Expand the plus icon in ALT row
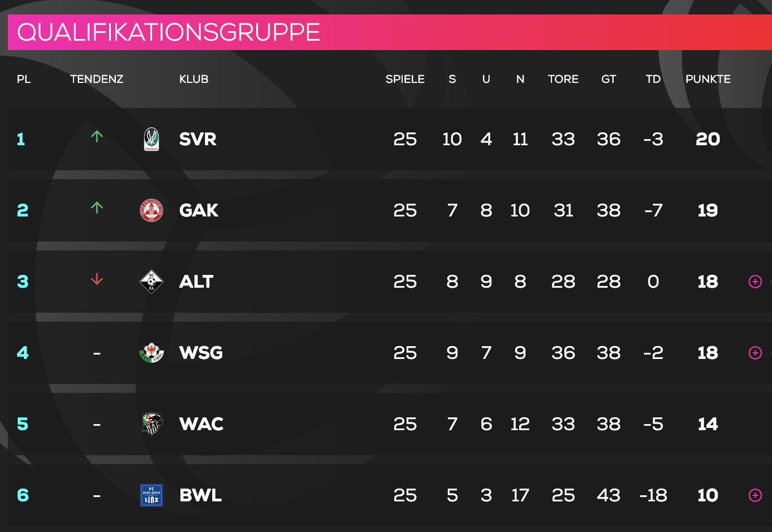Image resolution: width=772 pixels, height=532 pixels. [x=755, y=282]
